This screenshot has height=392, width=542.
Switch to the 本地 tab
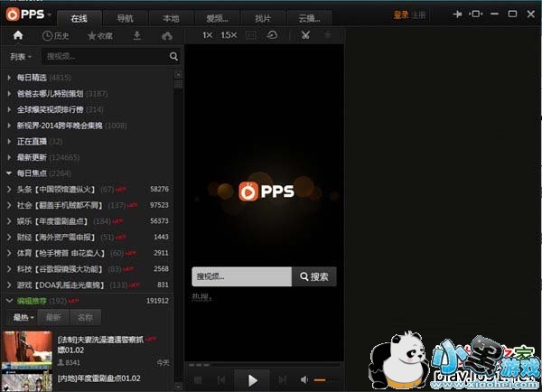[171, 18]
